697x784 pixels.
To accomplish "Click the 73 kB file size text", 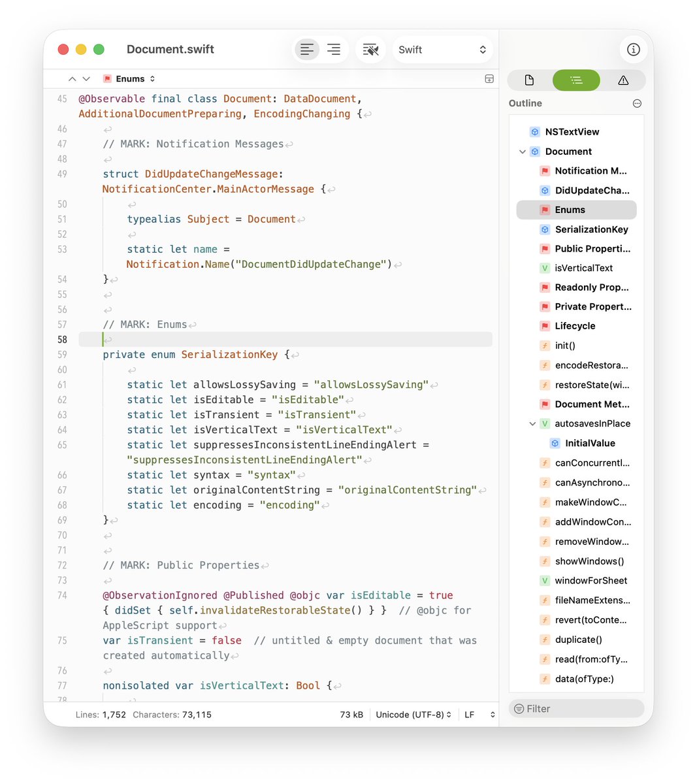I will [351, 715].
